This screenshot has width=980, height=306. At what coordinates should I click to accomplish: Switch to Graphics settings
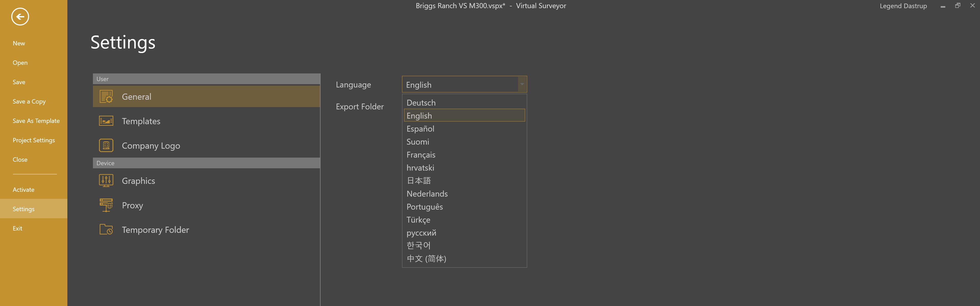[x=206, y=181]
